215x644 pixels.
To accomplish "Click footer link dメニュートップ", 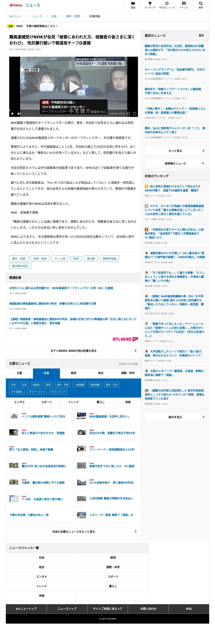I will pyautogui.click(x=26, y=609).
